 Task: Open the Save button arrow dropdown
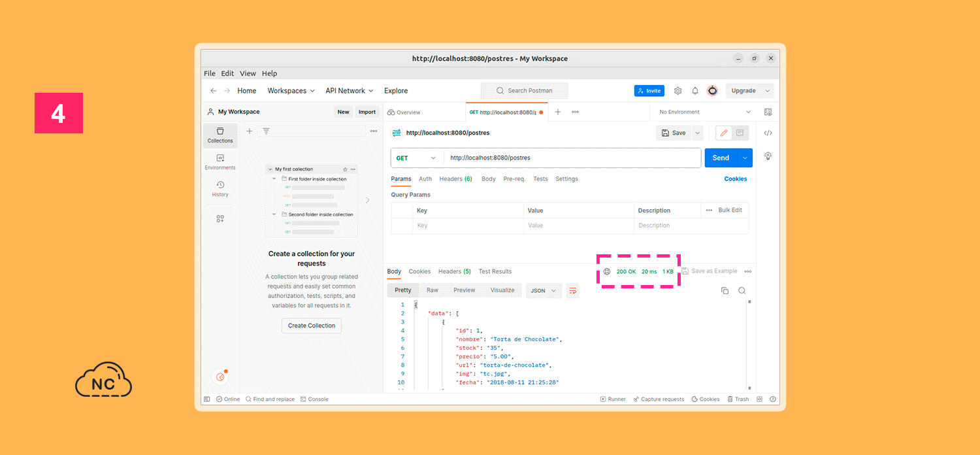tap(697, 133)
